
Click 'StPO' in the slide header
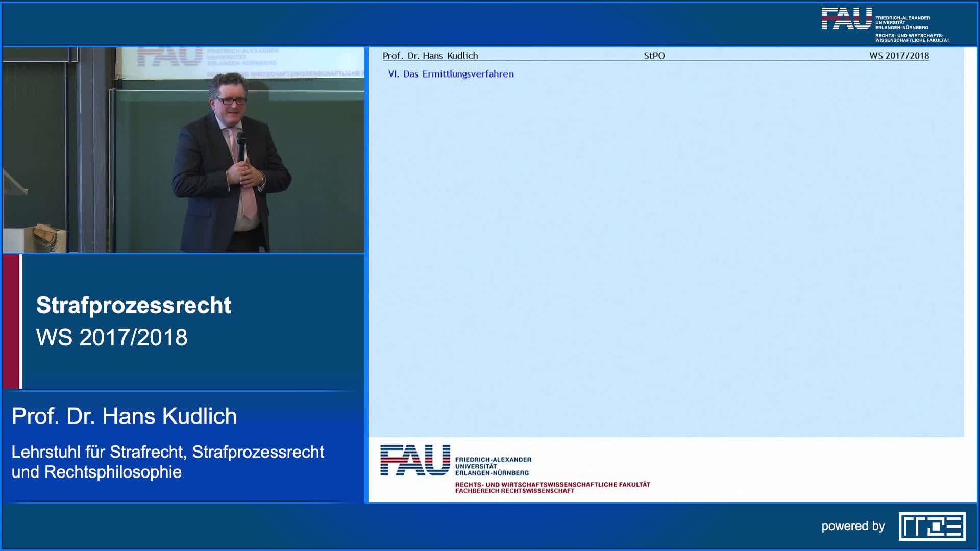pos(654,56)
